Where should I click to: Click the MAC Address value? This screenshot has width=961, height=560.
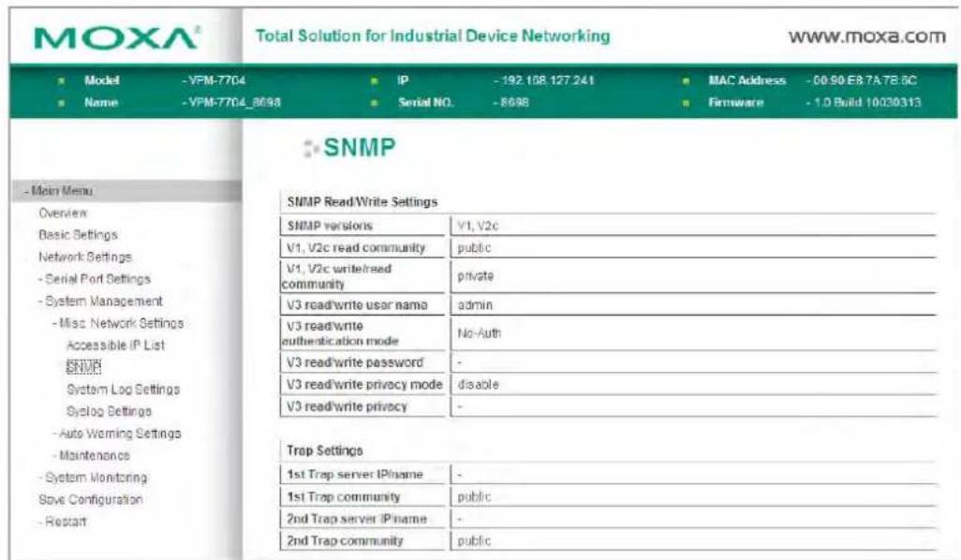865,81
